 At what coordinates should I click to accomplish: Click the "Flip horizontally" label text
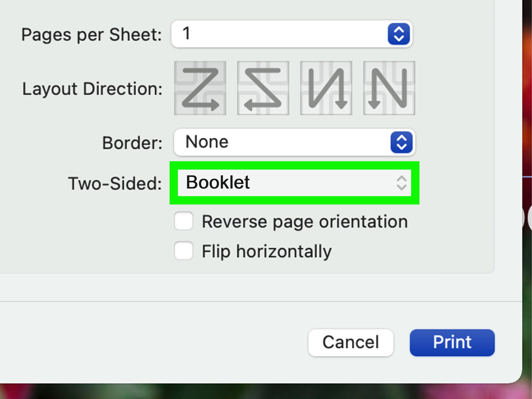click(x=266, y=251)
